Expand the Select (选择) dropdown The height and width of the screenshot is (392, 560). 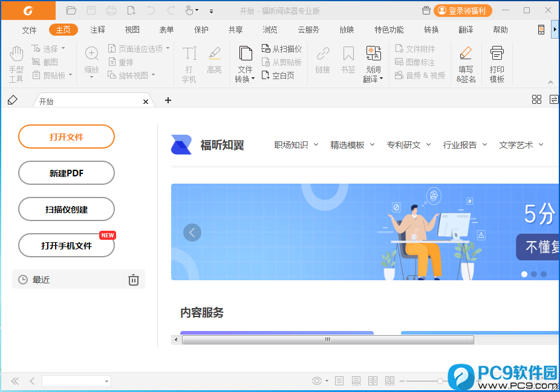[63, 48]
